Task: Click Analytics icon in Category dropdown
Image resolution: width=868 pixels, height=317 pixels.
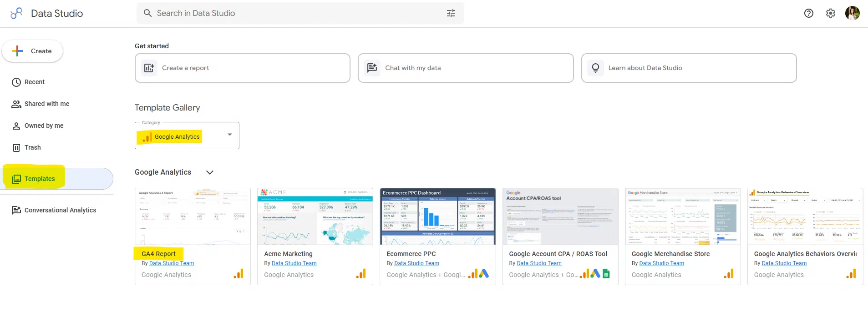Action: point(147,137)
